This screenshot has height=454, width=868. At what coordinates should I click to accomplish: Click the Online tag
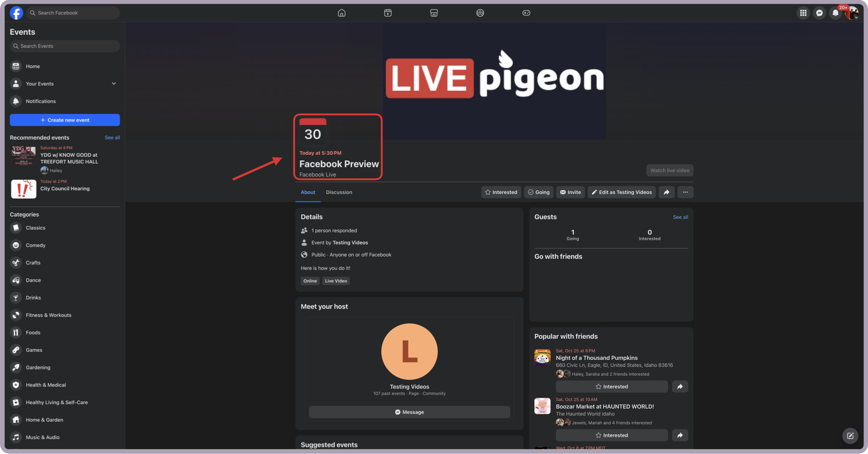pos(310,281)
